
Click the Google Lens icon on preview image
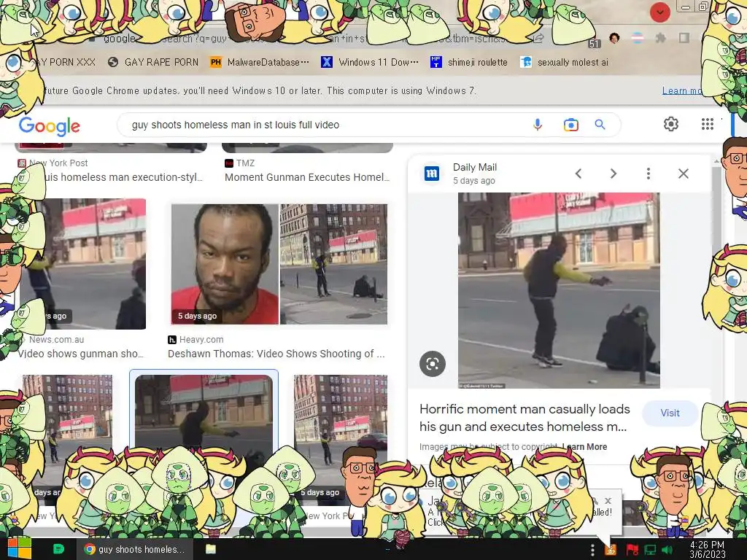point(432,364)
